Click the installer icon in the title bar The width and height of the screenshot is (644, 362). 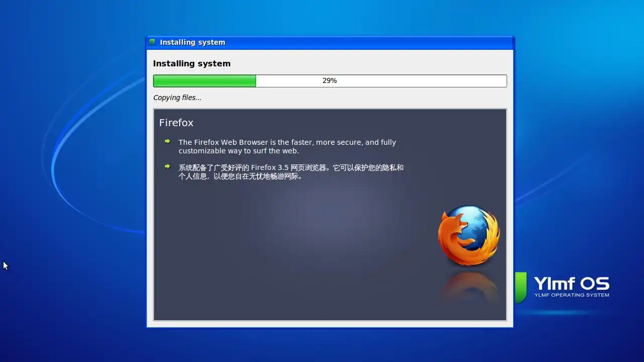point(152,42)
